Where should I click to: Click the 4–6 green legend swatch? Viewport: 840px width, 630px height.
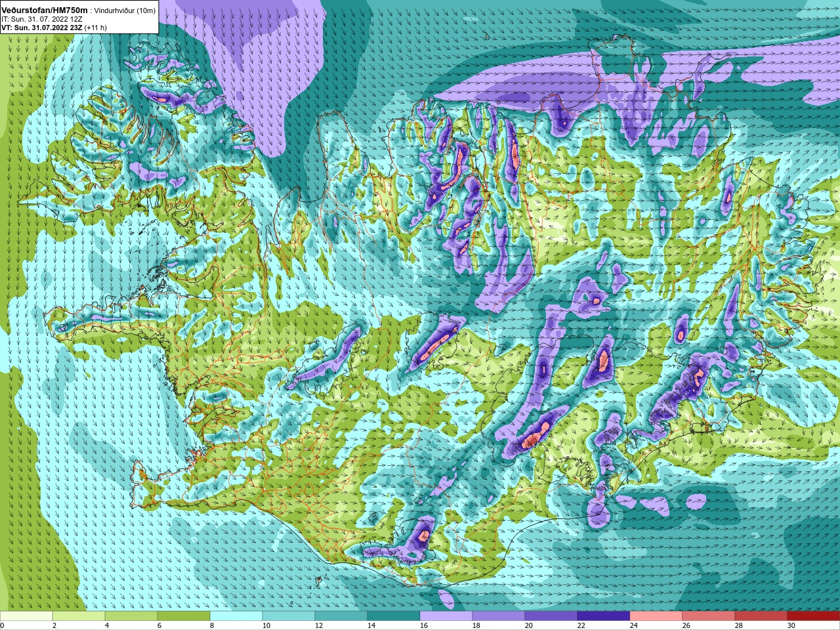point(131,616)
